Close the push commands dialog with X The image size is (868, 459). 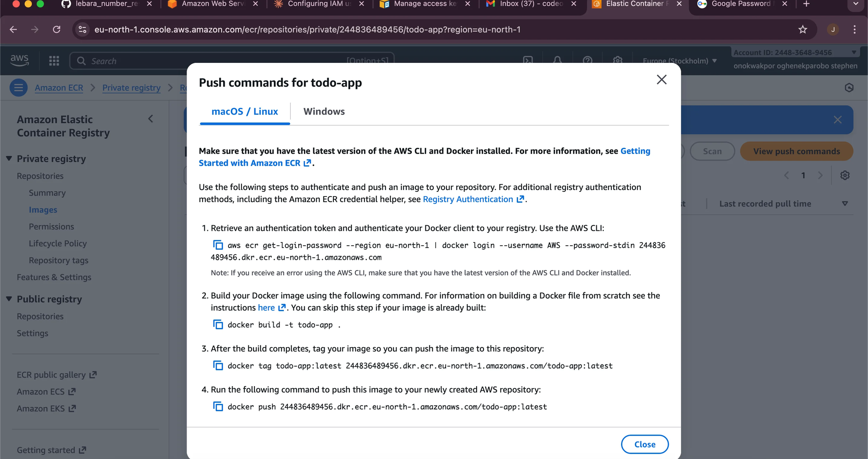click(x=661, y=80)
